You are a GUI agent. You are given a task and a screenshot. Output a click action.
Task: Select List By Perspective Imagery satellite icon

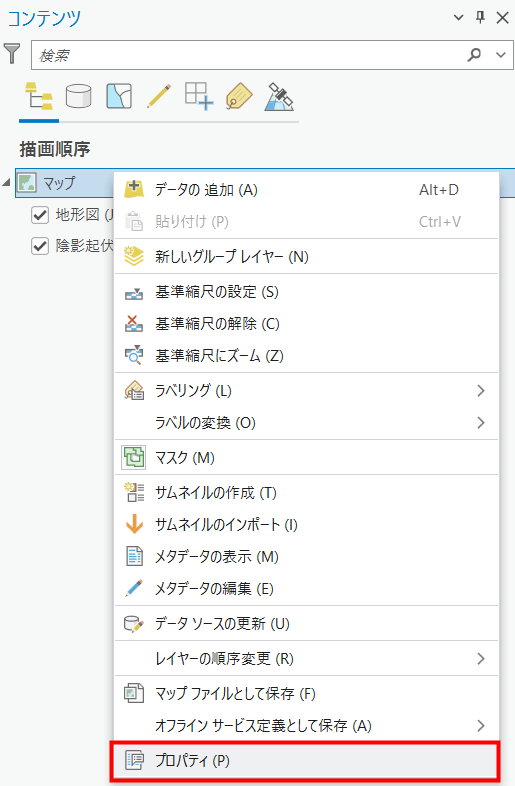279,96
